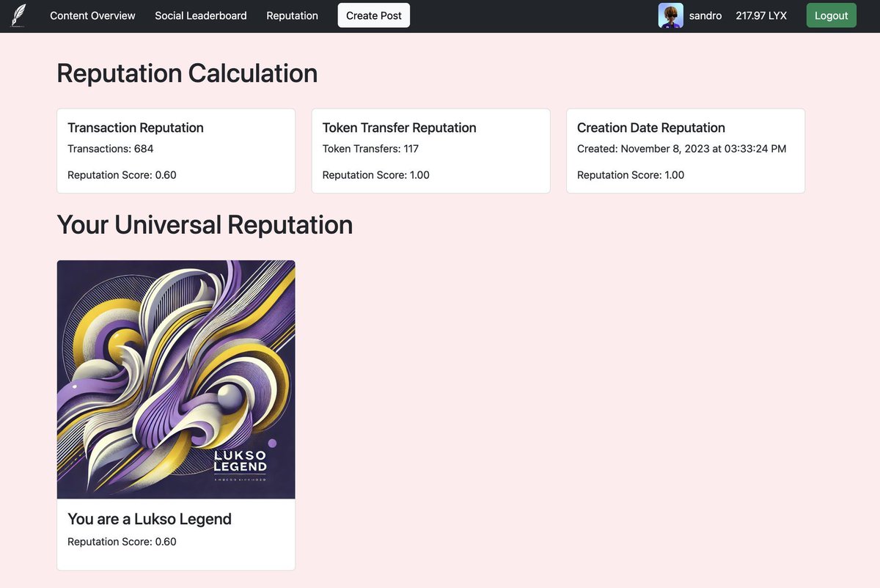Select Created: November 8, 2023 text
Viewport: 880px width, 588px height.
tap(681, 149)
